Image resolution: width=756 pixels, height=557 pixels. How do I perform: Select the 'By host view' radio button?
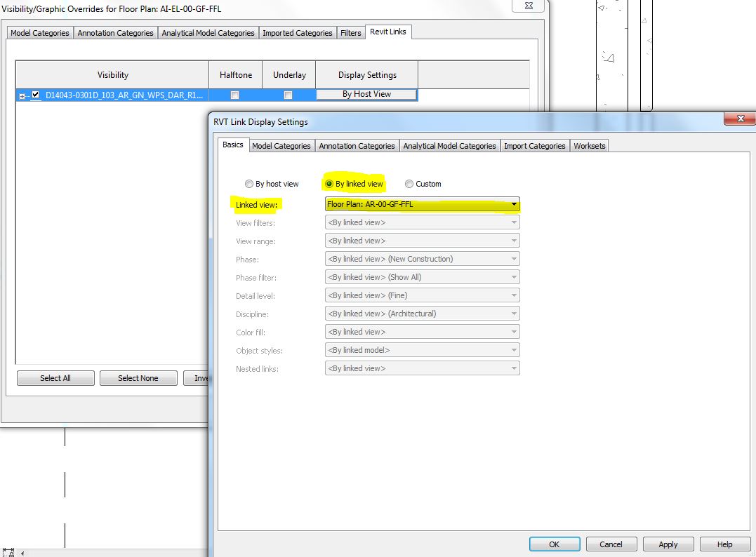(x=249, y=183)
